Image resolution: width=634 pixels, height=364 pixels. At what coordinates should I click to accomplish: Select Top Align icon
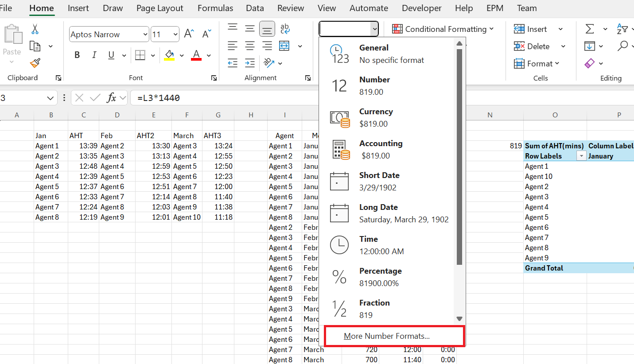[233, 28]
